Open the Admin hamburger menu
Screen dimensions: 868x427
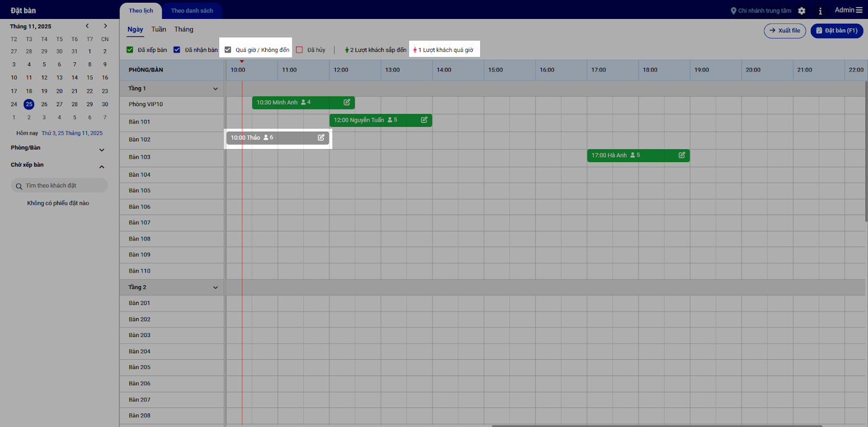pos(859,10)
